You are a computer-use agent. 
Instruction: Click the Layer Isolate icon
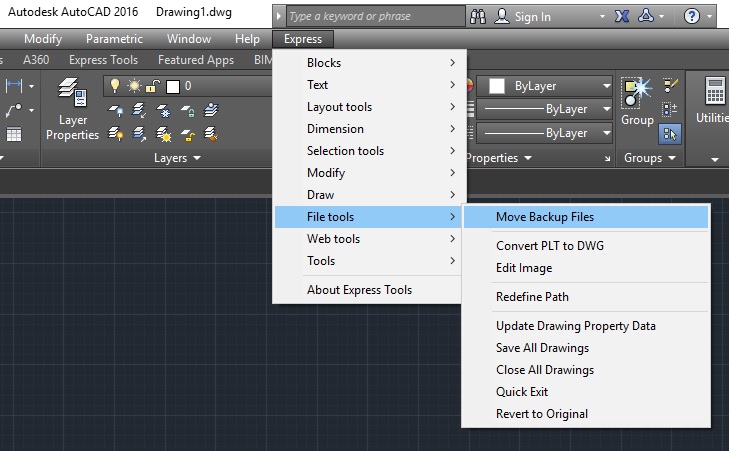(x=139, y=111)
